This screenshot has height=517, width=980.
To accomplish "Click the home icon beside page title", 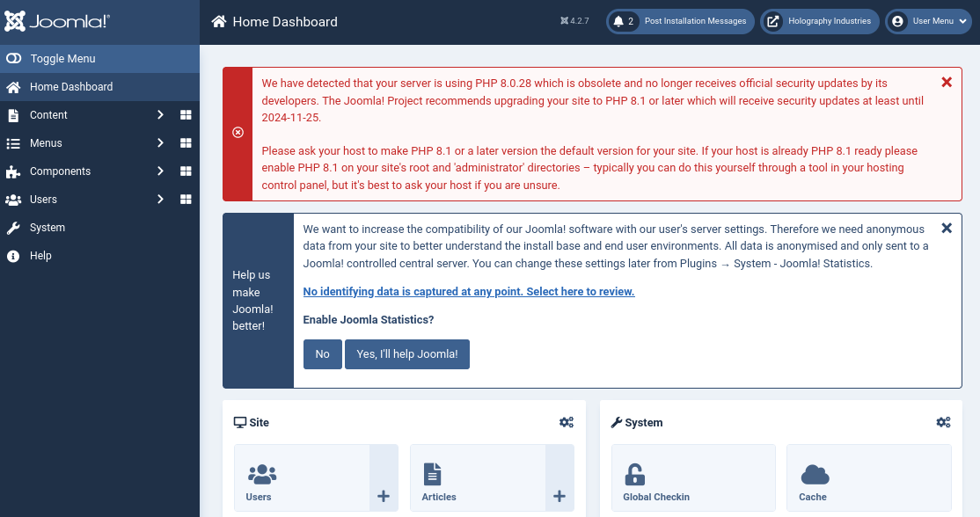I will tap(219, 22).
